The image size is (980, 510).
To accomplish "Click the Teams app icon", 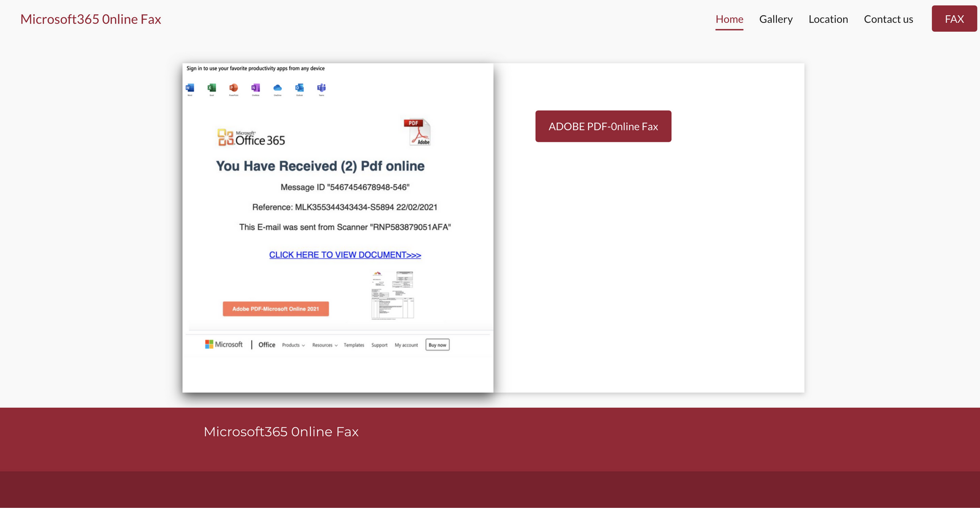I will (321, 88).
